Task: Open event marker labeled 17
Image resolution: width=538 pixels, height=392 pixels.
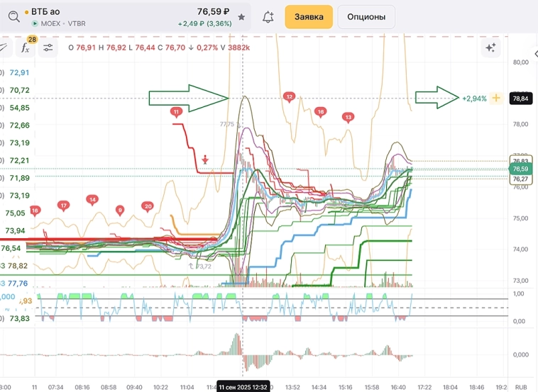Action: 64,206
